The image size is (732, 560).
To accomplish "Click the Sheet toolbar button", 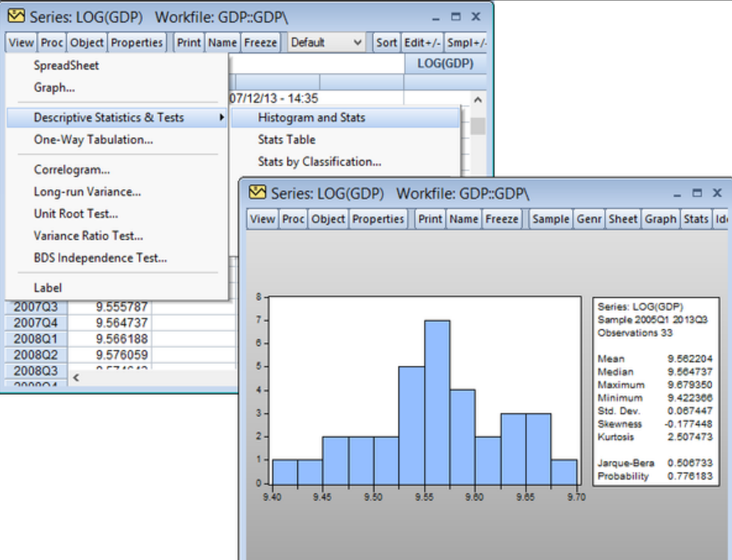I will [x=623, y=219].
